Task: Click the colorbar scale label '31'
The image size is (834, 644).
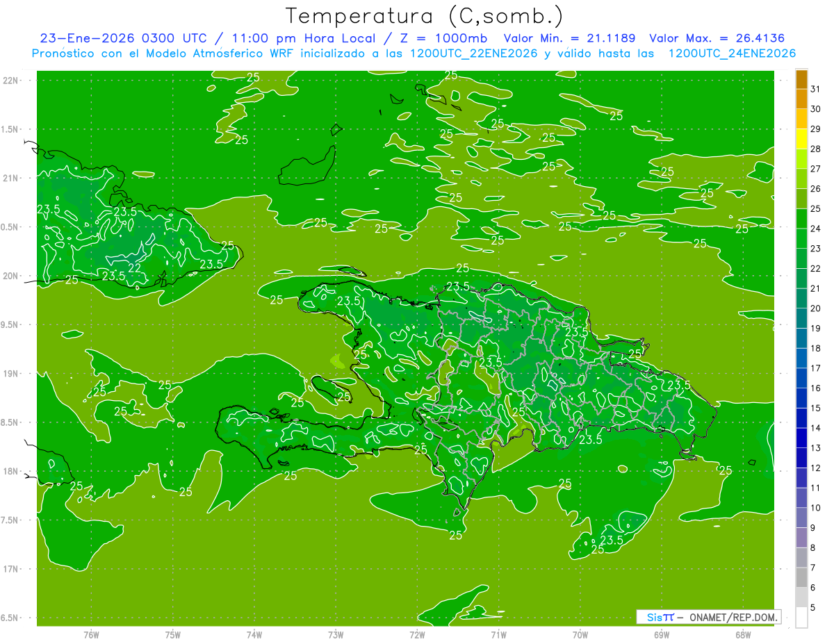Action: tap(816, 89)
